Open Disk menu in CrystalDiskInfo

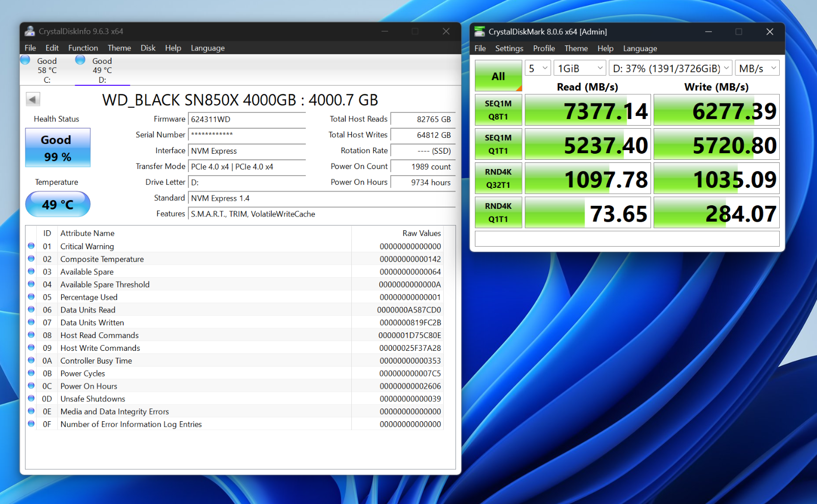[x=148, y=48]
